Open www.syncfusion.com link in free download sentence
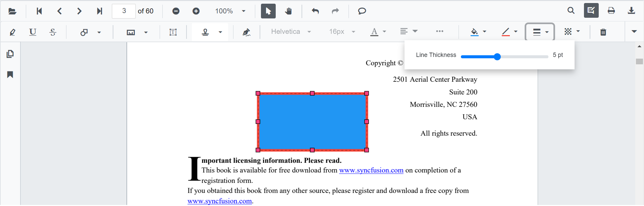The width and height of the screenshot is (644, 206). tap(371, 170)
